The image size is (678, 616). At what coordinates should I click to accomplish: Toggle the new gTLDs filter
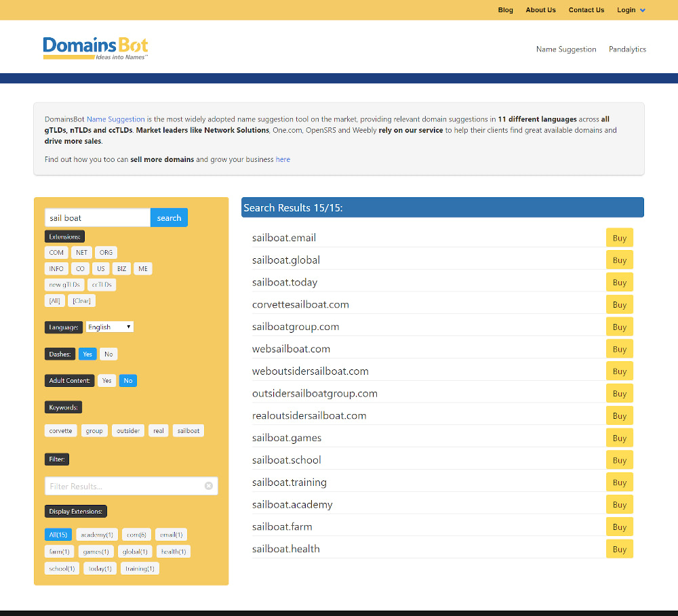click(64, 284)
